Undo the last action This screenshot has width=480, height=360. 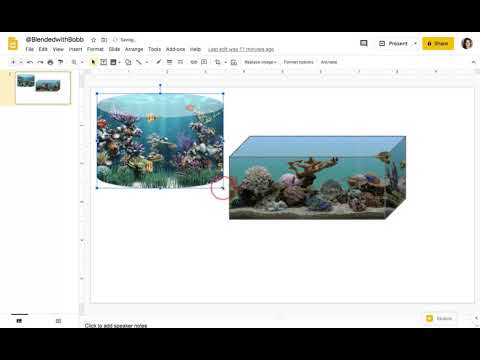[30, 62]
